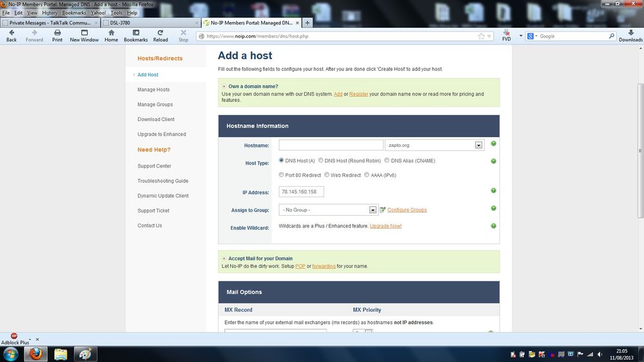Open the Edit menu
The image size is (644, 362).
(19, 13)
